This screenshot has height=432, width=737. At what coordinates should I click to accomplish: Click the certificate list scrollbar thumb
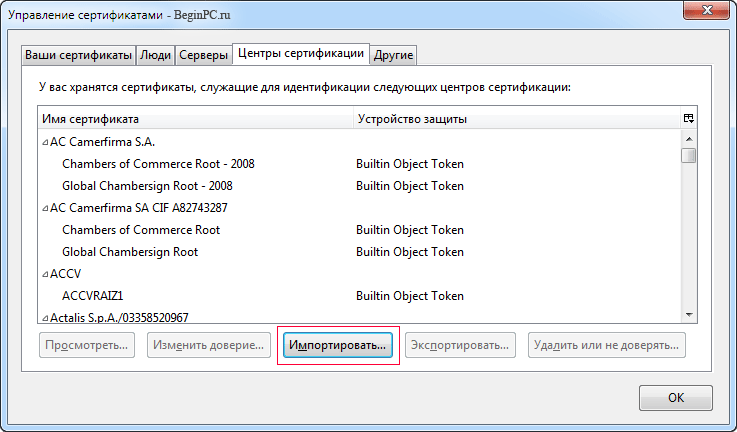[x=689, y=155]
